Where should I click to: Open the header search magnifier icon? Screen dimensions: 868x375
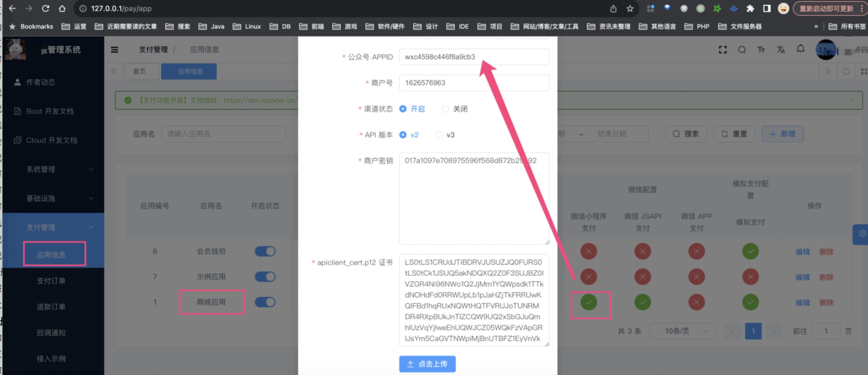[x=742, y=50]
